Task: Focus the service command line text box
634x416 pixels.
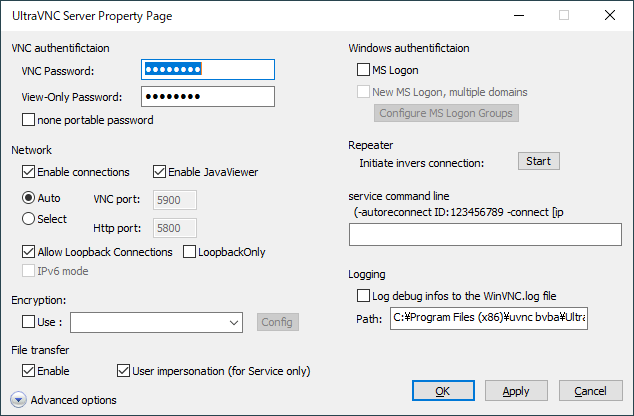Action: pyautogui.click(x=485, y=234)
